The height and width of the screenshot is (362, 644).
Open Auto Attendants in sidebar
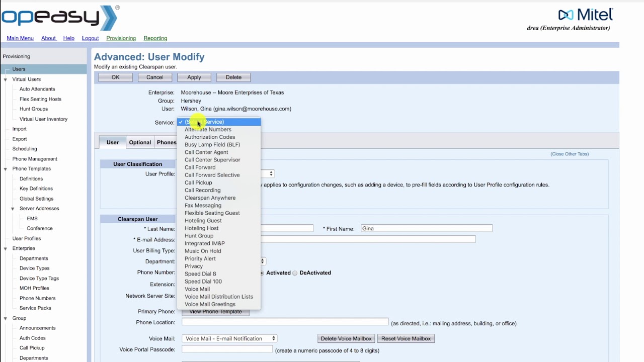coord(37,89)
